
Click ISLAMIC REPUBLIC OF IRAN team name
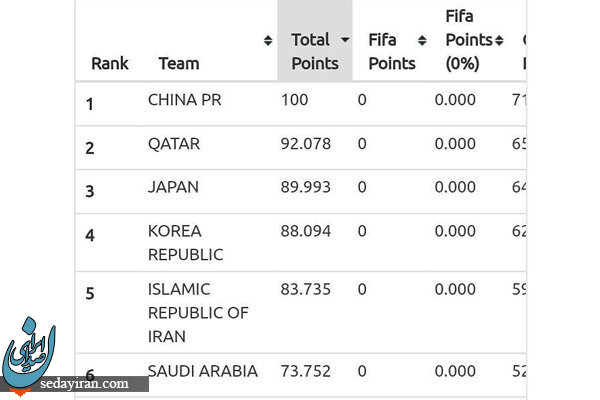tap(198, 313)
